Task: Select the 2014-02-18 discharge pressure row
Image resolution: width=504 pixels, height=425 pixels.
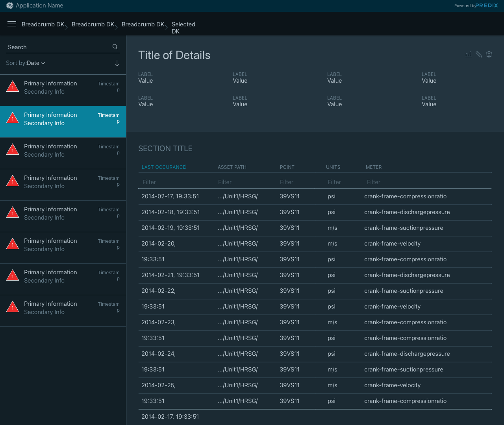Action: pos(315,212)
